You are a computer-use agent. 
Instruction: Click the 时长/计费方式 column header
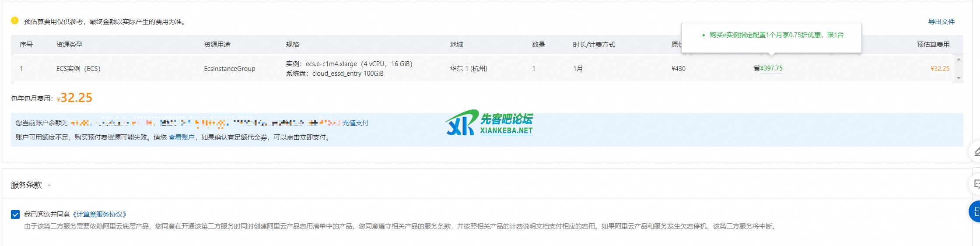[594, 45]
